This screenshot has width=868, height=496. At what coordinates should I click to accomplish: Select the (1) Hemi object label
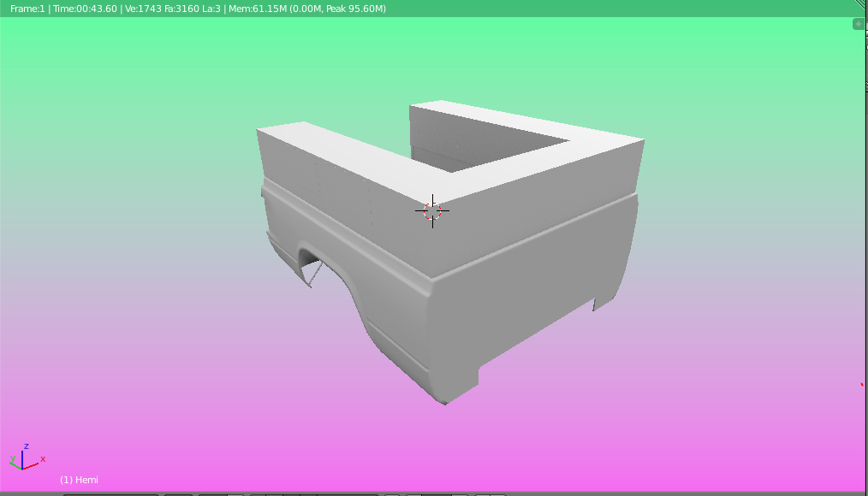click(x=79, y=480)
